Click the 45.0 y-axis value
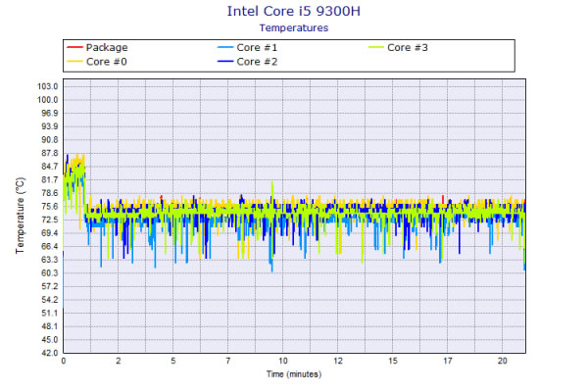The image size is (588, 392). tap(50, 339)
